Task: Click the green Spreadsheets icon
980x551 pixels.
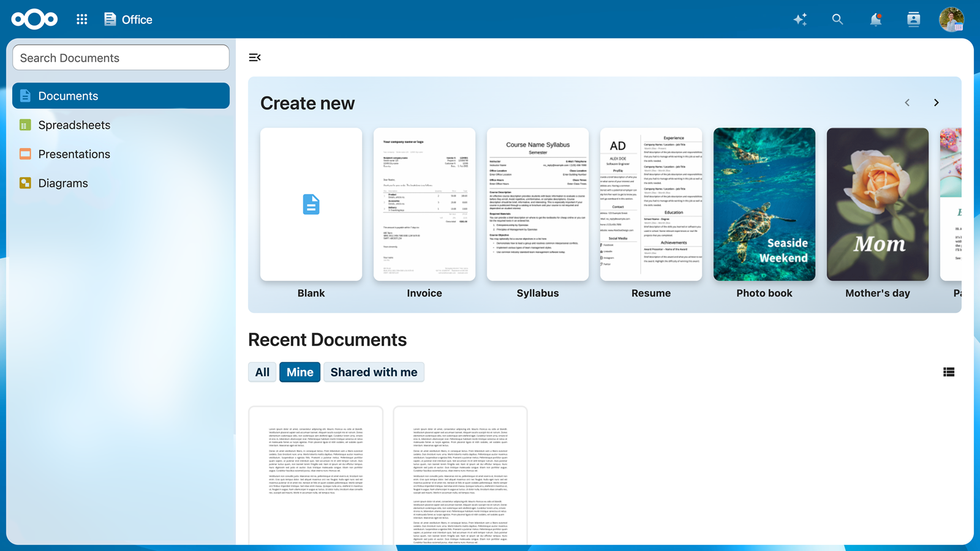Action: [25, 125]
